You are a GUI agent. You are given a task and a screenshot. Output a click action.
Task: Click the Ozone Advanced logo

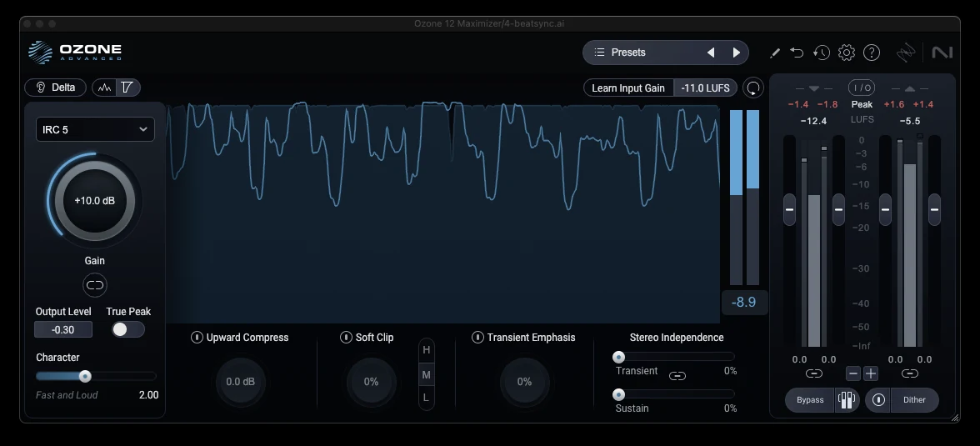75,53
